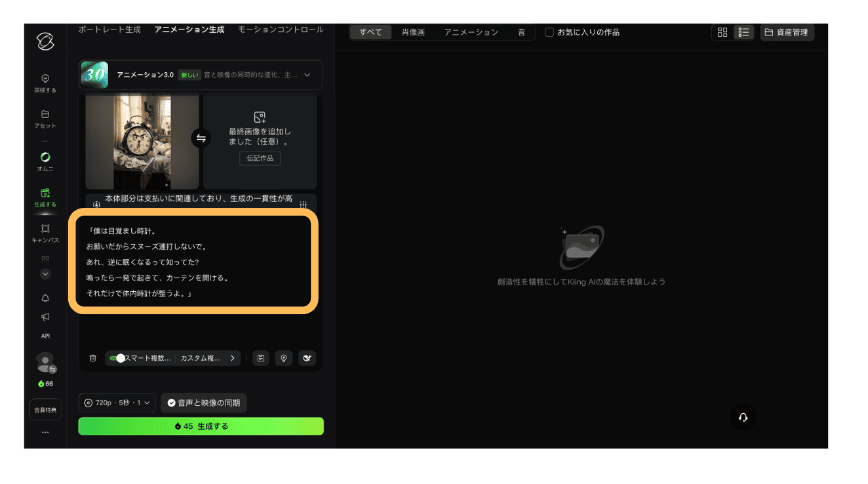868x484 pixels.
Task: Click the alarm clock start image thumbnail
Action: [142, 142]
